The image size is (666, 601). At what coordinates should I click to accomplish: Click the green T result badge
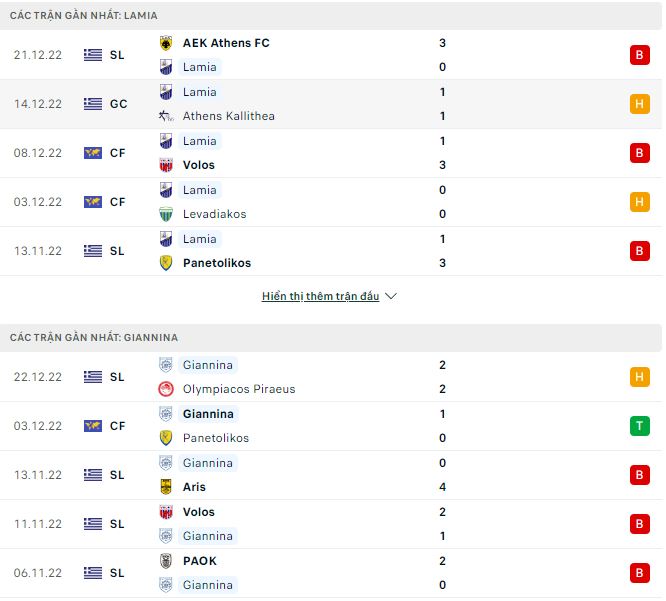tap(640, 426)
